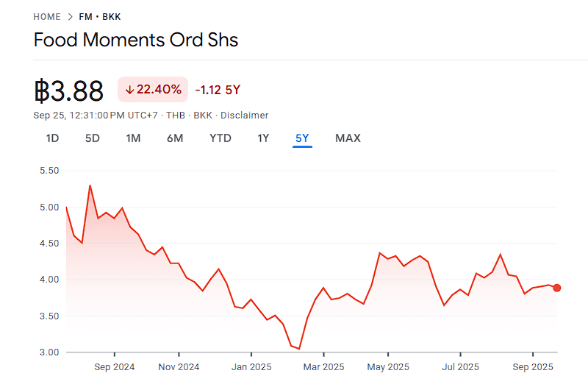Show the MAX time range
Viewport: 588px width, 390px height.
point(348,138)
